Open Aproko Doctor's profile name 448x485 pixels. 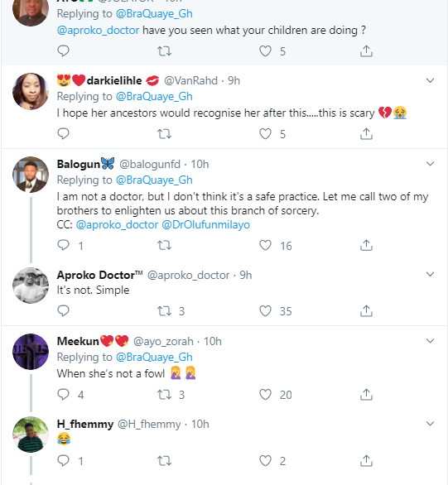point(99,275)
